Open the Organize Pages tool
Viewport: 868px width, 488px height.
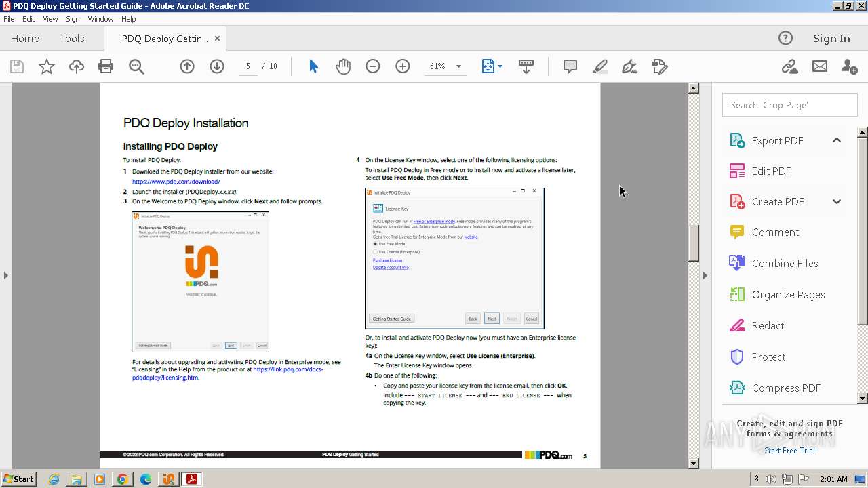click(x=788, y=294)
